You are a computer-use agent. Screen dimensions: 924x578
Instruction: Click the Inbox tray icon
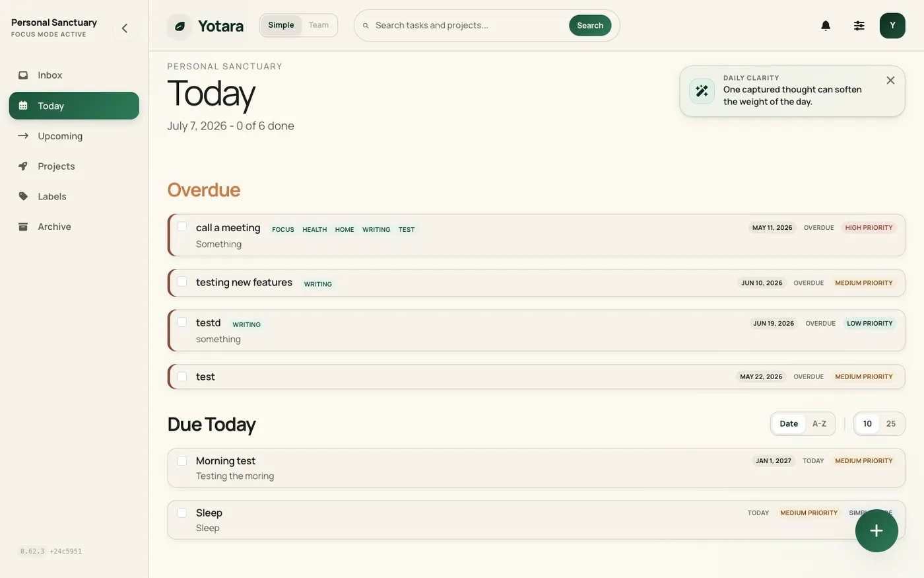23,75
